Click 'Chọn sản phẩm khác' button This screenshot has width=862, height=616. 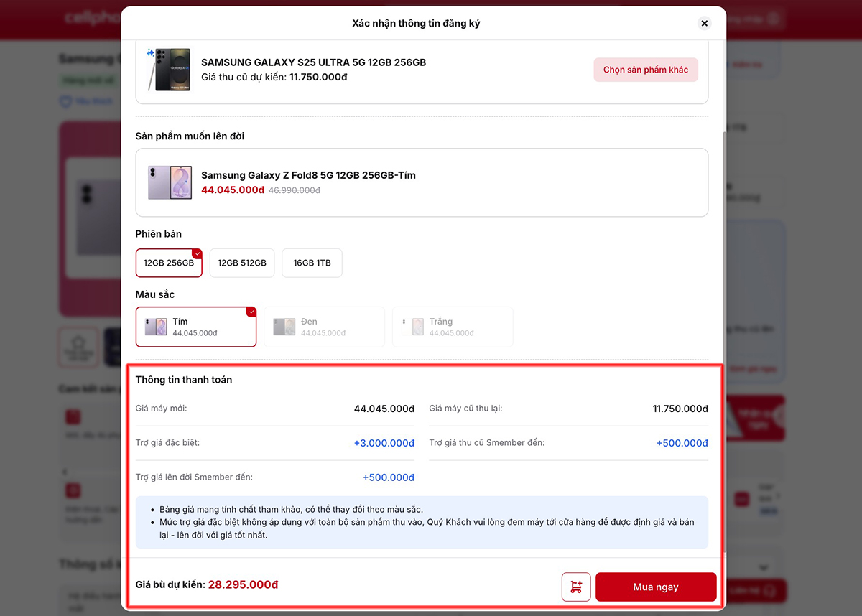pos(646,70)
